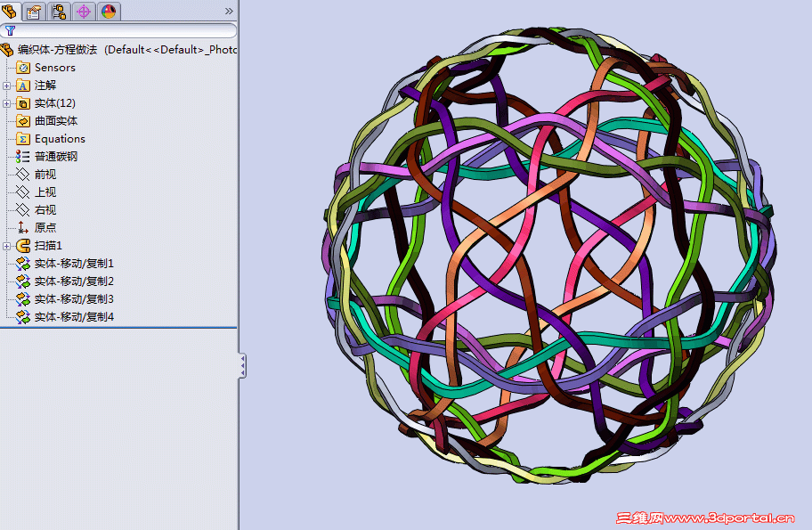Viewport: 812px width, 530px height.
Task: Click the 上视 top plane icon
Action: click(23, 192)
